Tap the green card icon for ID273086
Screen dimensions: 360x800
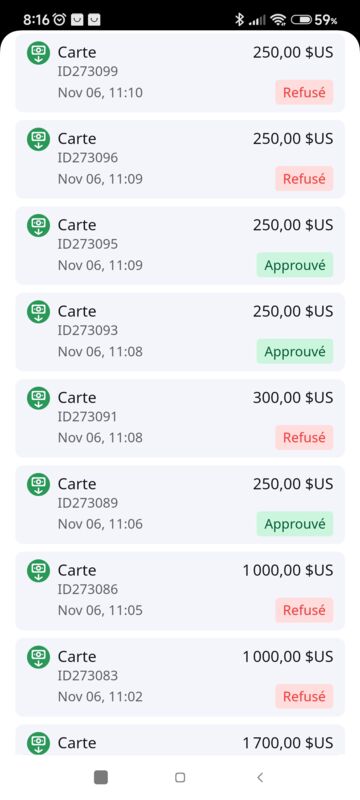click(38, 570)
